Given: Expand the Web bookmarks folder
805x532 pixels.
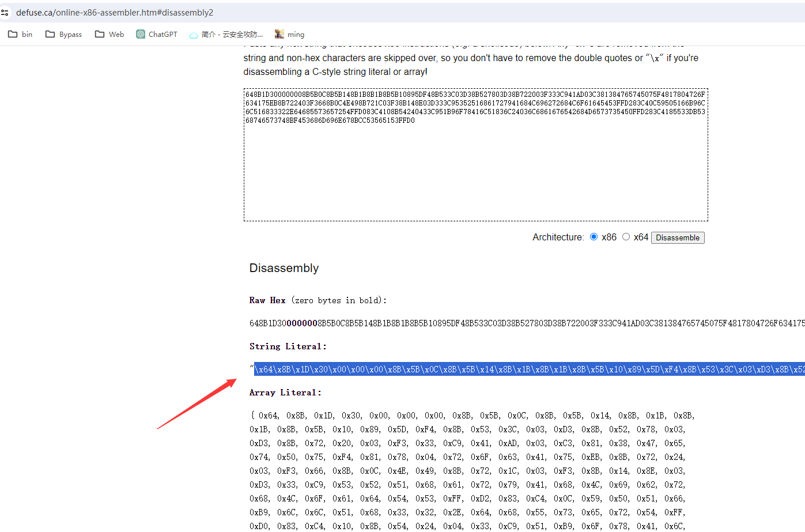Looking at the screenshot, I should click(109, 34).
